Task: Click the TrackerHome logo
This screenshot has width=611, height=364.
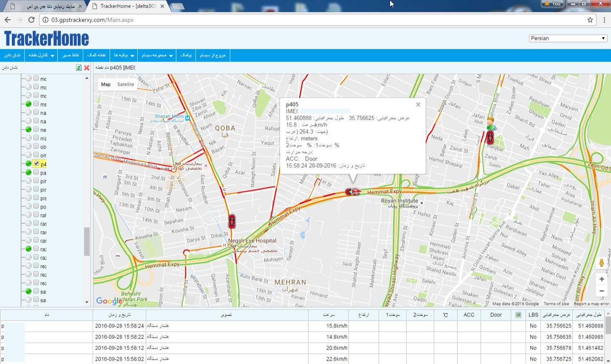Action: pos(46,39)
